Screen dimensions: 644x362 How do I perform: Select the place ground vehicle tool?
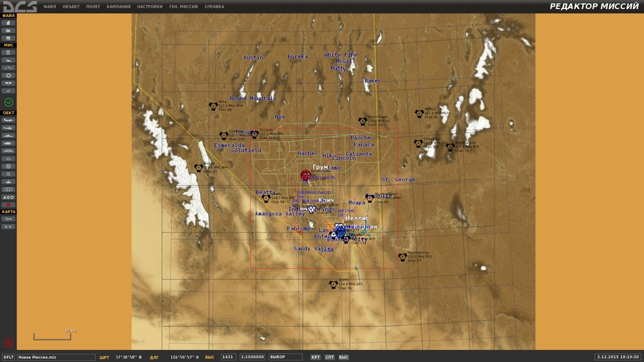coord(8,144)
